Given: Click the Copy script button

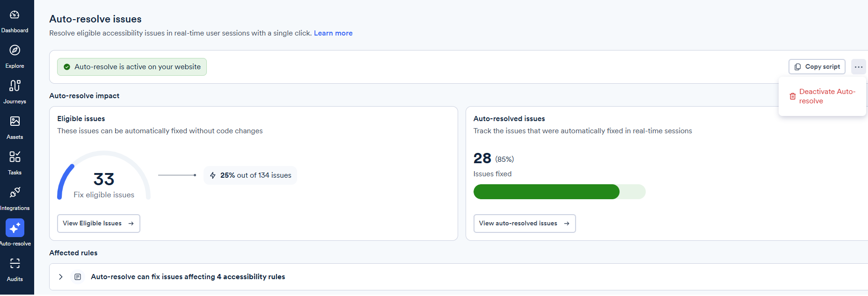Looking at the screenshot, I should pyautogui.click(x=817, y=67).
